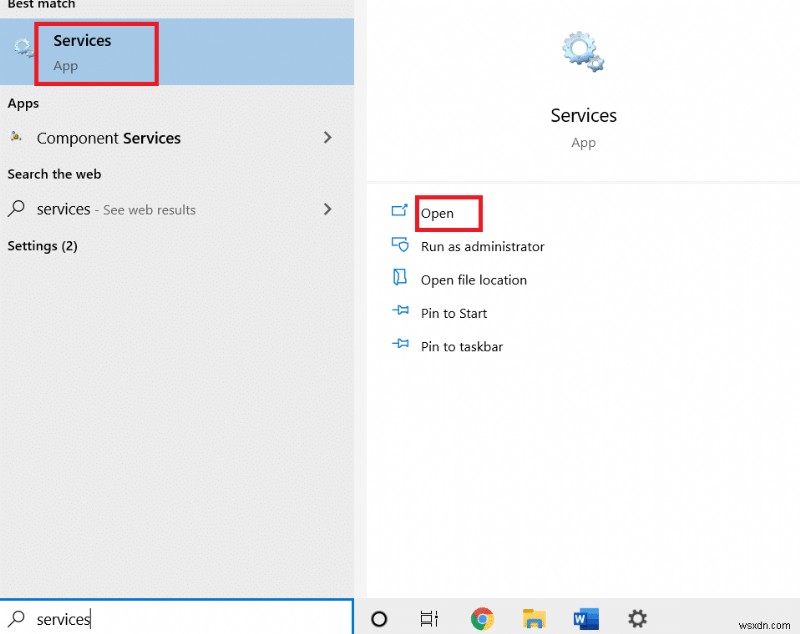Pin Services to taskbar
This screenshot has width=800, height=634.
point(460,346)
